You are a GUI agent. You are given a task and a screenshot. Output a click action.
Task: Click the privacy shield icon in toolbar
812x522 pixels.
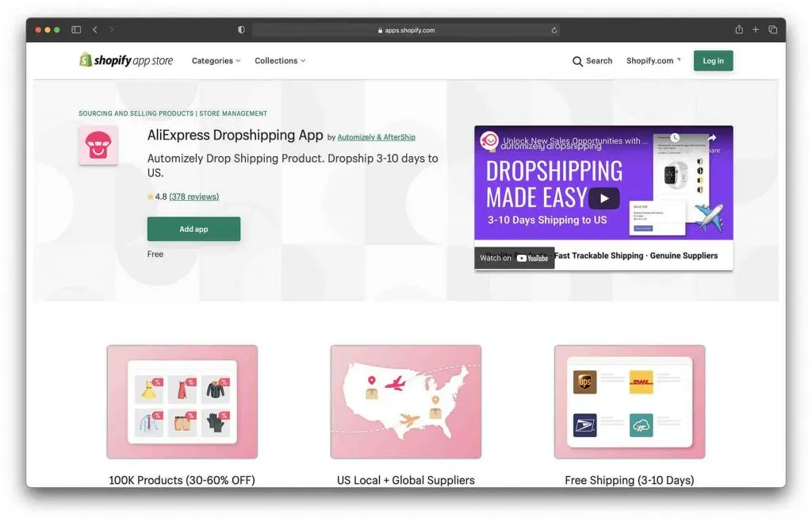point(241,29)
